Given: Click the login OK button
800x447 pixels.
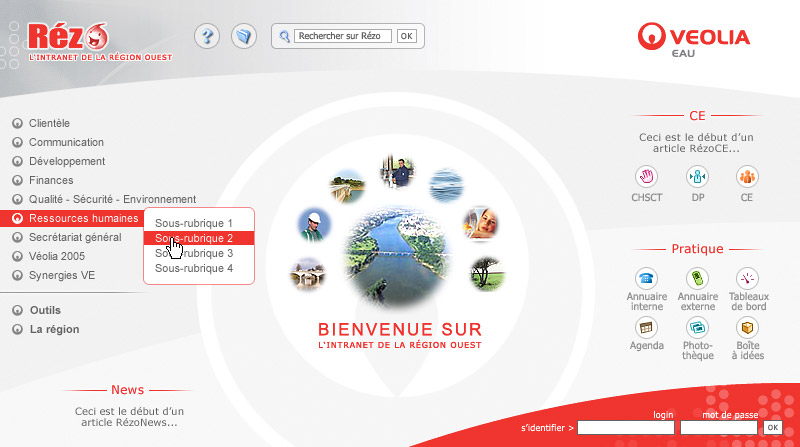Looking at the screenshot, I should [772, 428].
